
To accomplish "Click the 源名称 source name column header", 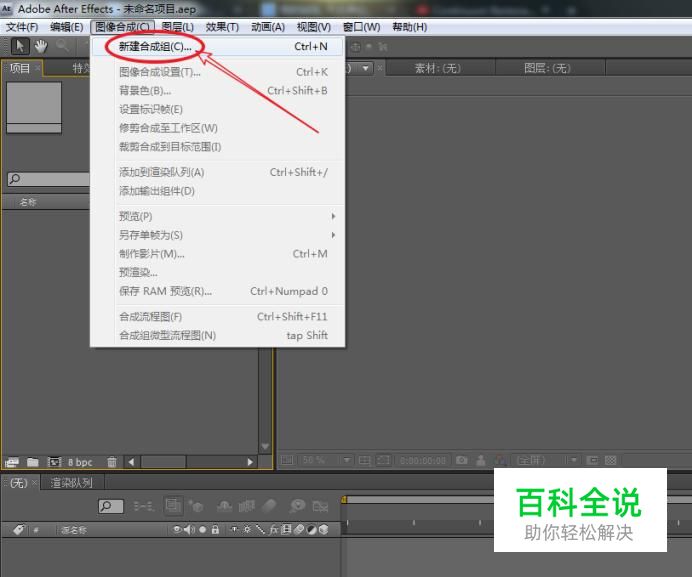I will point(73,530).
